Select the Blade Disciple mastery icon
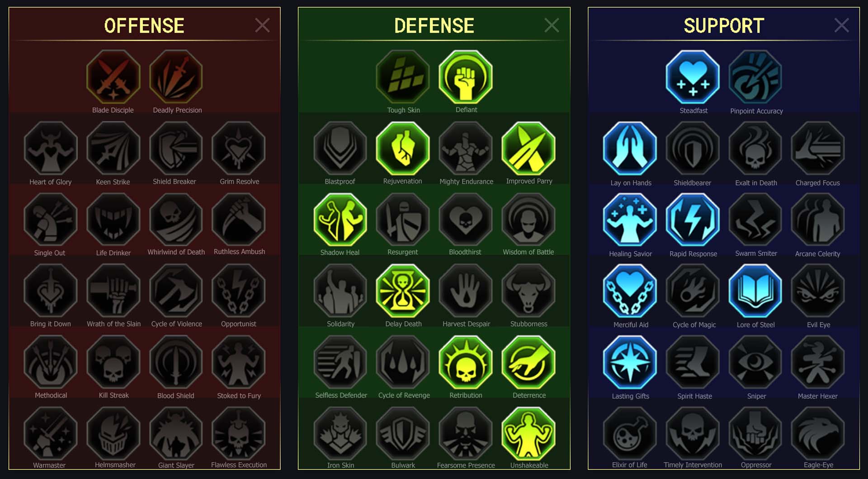 [x=113, y=77]
